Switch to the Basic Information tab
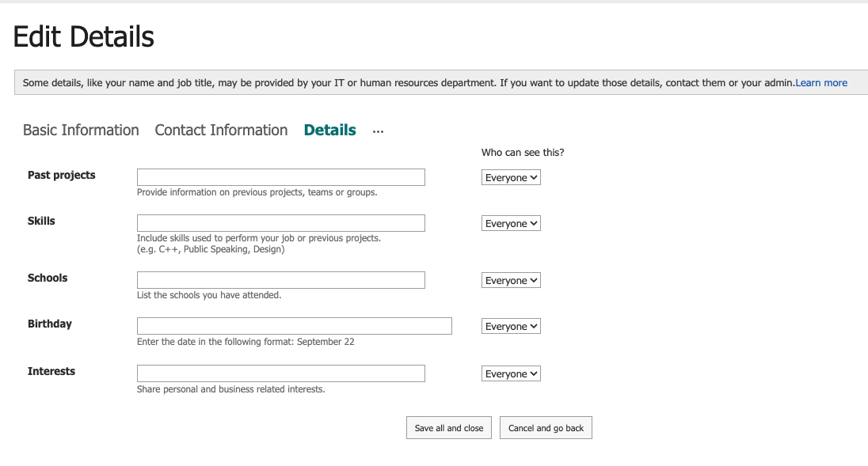Viewport: 868px width, 466px height. coord(81,130)
